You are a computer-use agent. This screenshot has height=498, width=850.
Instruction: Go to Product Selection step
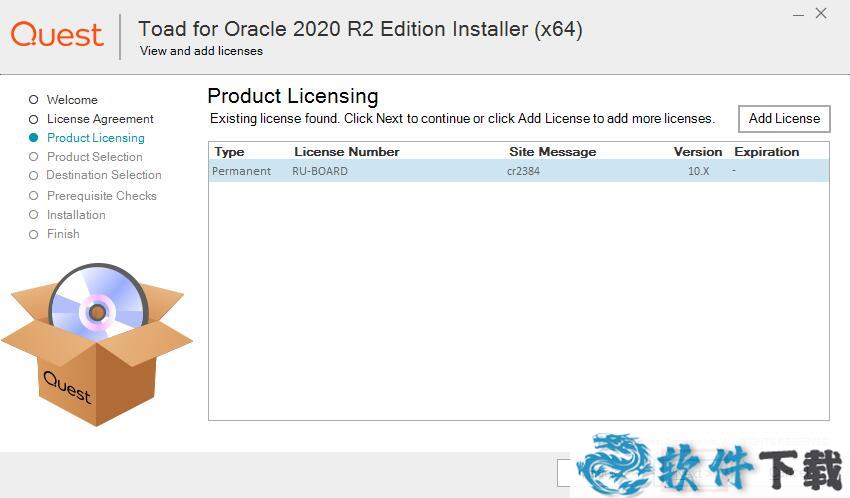click(94, 157)
